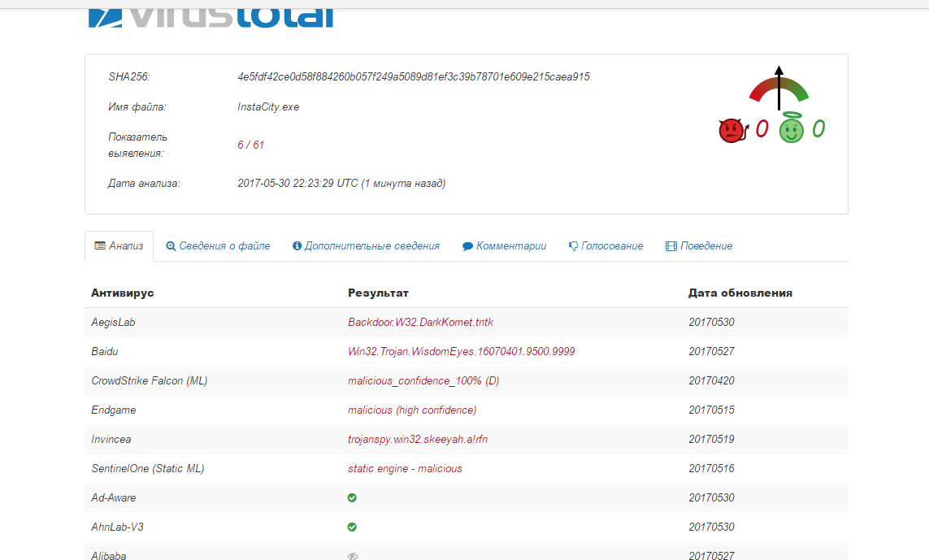Click the community score gauge

point(779,88)
